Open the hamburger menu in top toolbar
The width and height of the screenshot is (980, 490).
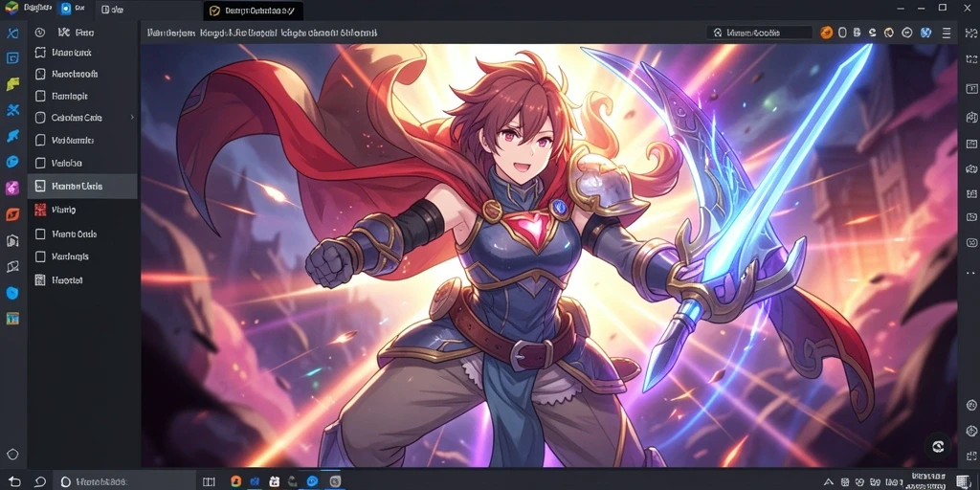point(947,33)
